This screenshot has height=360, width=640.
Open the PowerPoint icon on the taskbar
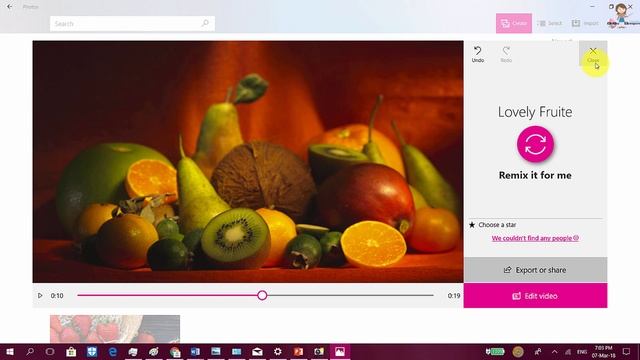pyautogui.click(x=298, y=351)
